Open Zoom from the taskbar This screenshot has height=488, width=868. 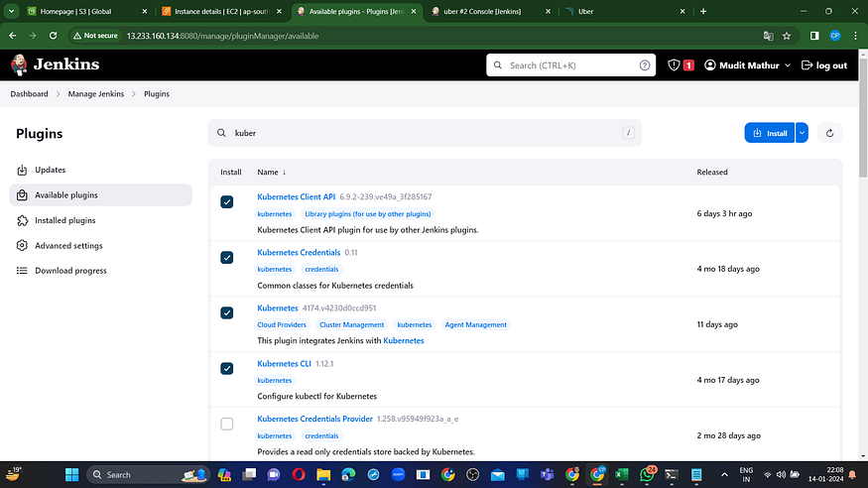[398, 475]
